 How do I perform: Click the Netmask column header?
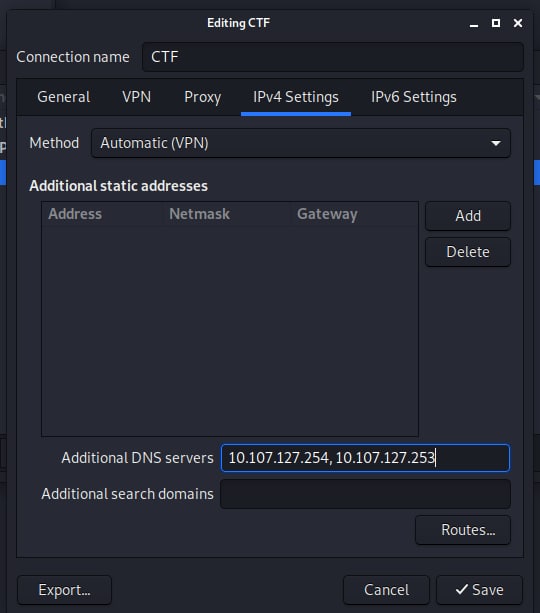[x=227, y=214]
